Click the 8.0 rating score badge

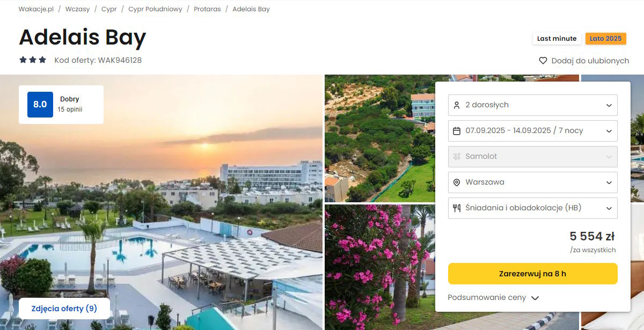coord(40,105)
